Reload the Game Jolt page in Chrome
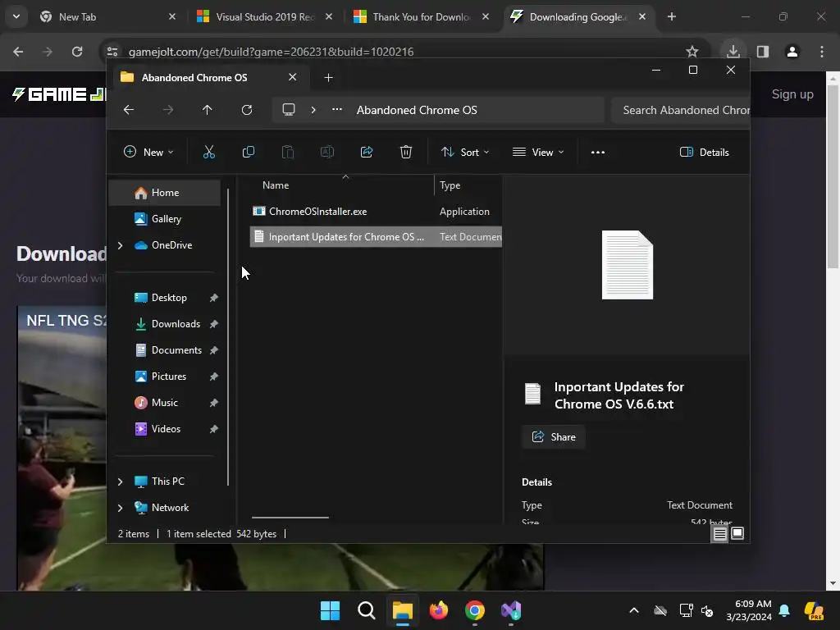The height and width of the screenshot is (630, 840). [77, 52]
